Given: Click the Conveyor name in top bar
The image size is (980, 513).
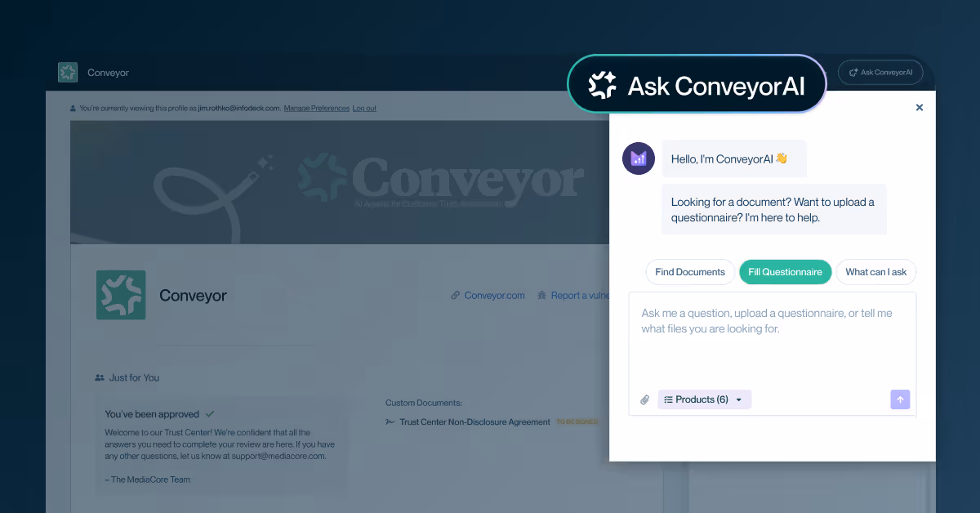Looking at the screenshot, I should pos(109,73).
